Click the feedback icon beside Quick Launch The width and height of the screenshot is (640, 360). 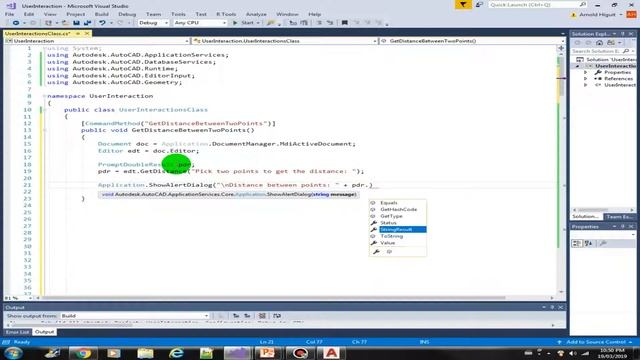click(x=479, y=4)
